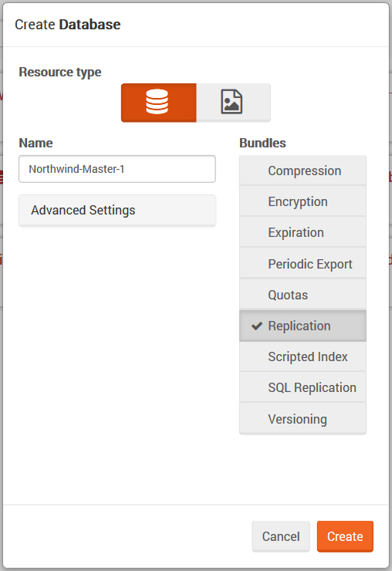Click the Create button
This screenshot has height=571, width=392.
click(345, 536)
